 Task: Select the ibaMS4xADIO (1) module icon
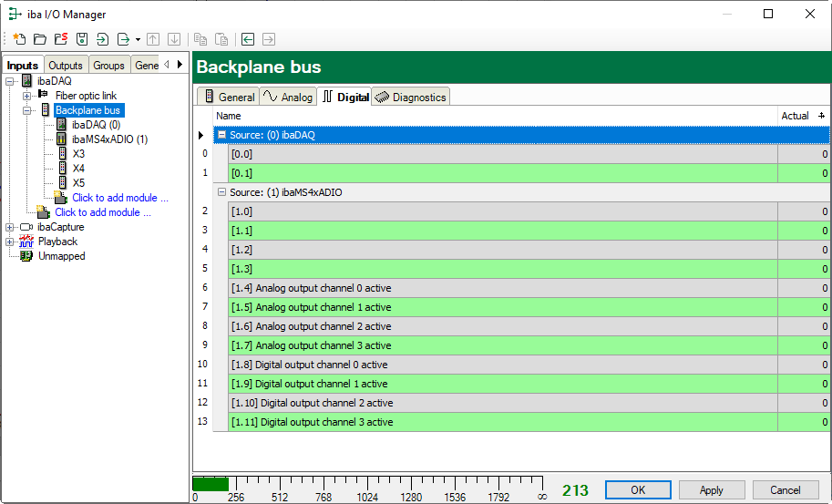pyautogui.click(x=61, y=139)
